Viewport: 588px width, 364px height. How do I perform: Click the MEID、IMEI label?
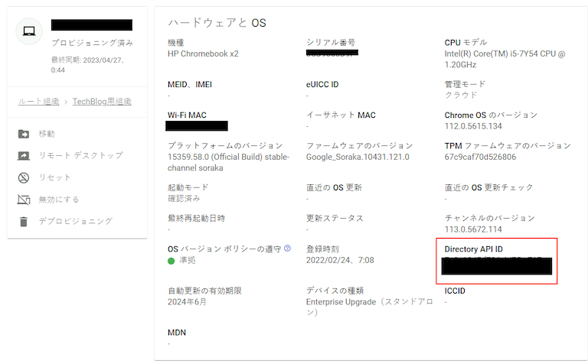tap(190, 84)
